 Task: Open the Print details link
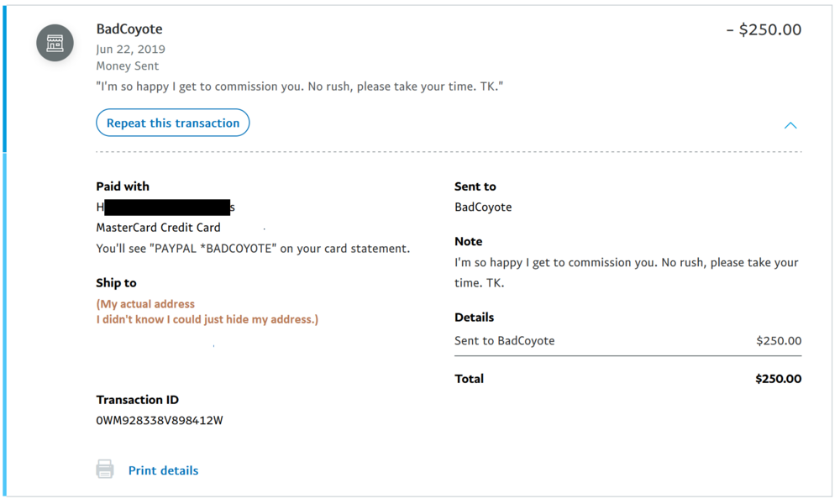point(164,470)
